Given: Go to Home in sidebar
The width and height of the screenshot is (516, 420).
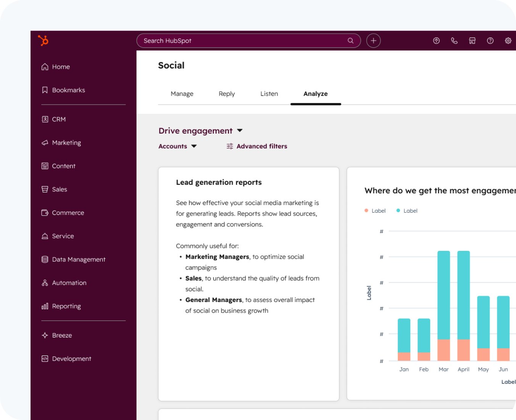Looking at the screenshot, I should [56, 67].
